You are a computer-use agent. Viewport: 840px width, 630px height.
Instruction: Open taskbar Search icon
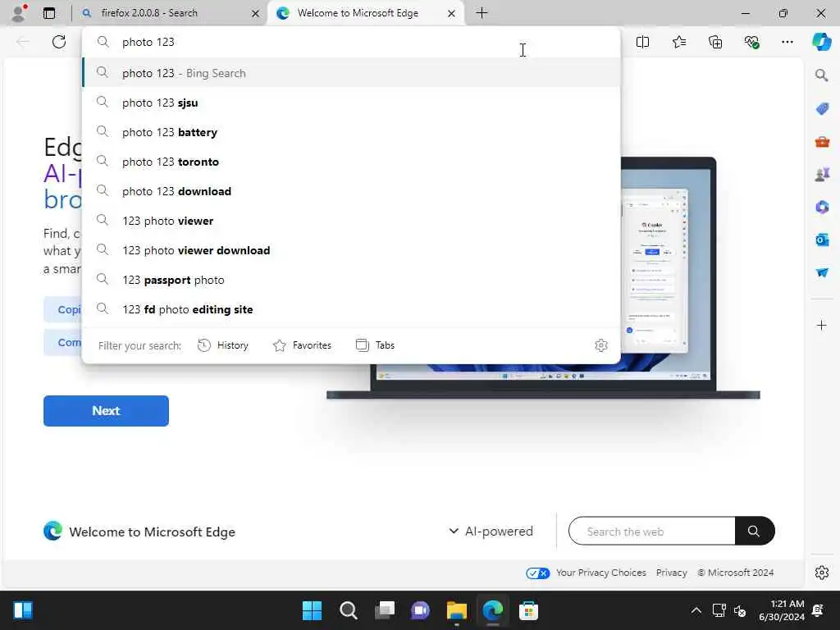coord(348,610)
